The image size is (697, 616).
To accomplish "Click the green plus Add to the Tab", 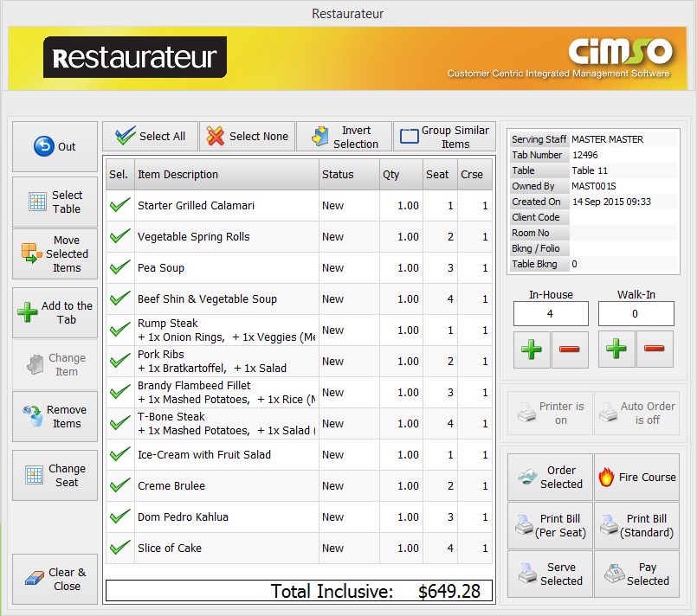I will tap(28, 312).
